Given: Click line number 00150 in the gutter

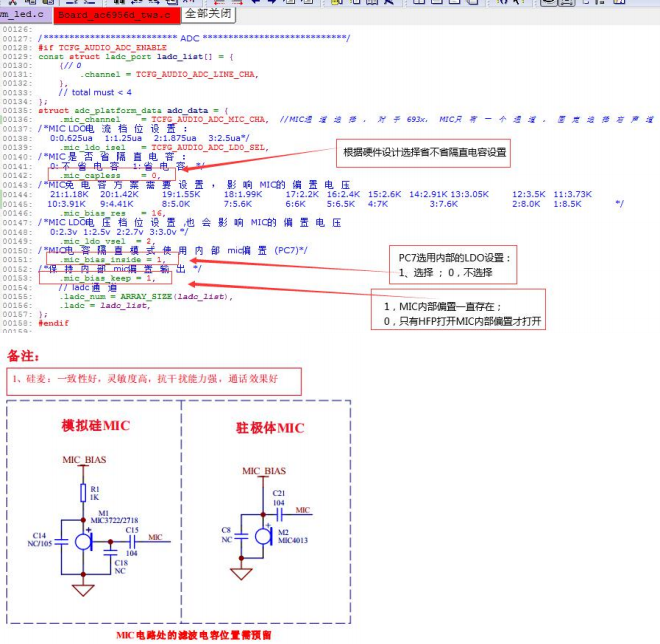Looking at the screenshot, I should pyautogui.click(x=17, y=250).
